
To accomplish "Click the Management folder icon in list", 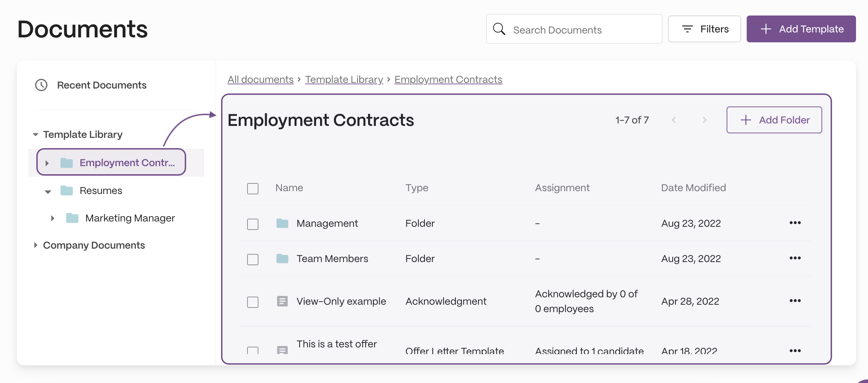I will (282, 223).
